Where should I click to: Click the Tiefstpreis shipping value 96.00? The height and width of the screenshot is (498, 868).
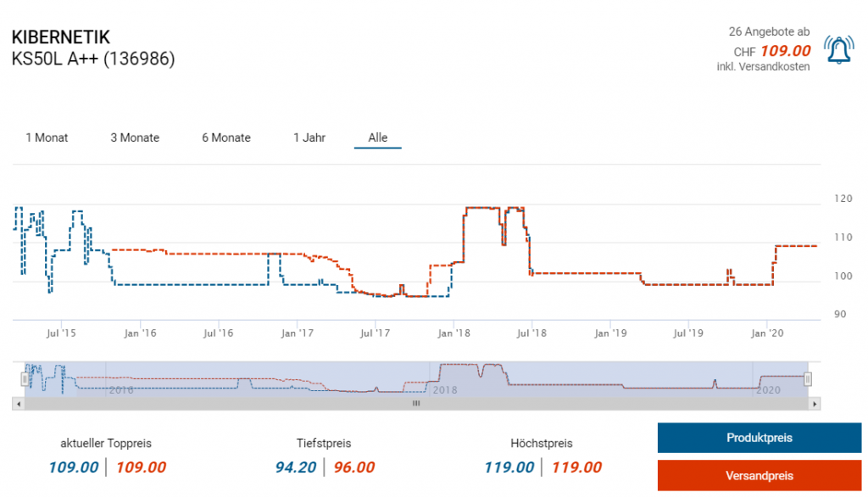point(354,467)
